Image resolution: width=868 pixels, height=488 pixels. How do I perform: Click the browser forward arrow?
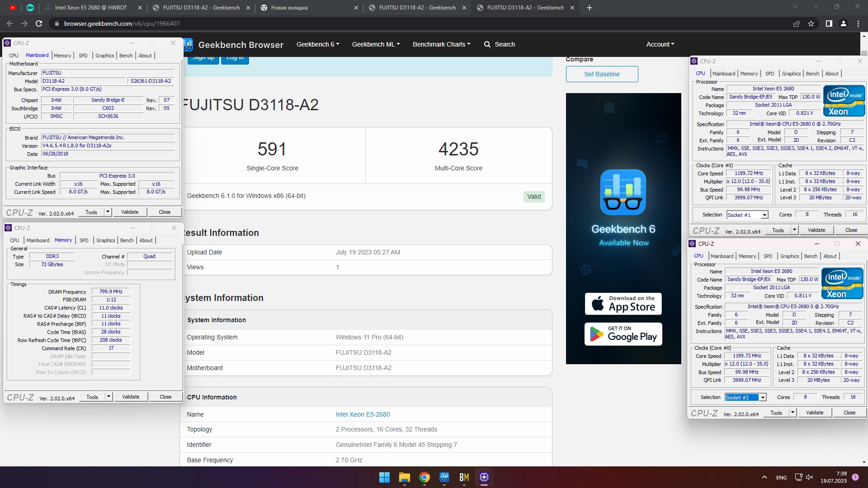pos(24,23)
